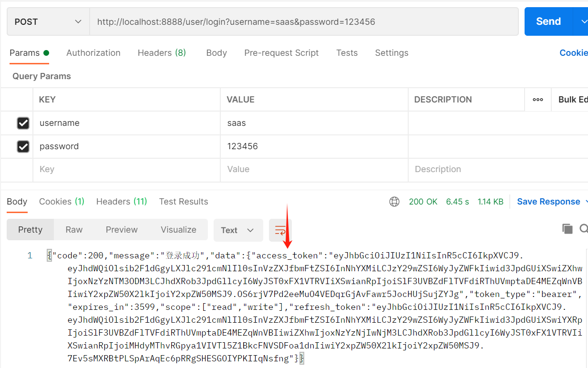Select the Pretty view
The width and height of the screenshot is (588, 368).
tap(31, 230)
